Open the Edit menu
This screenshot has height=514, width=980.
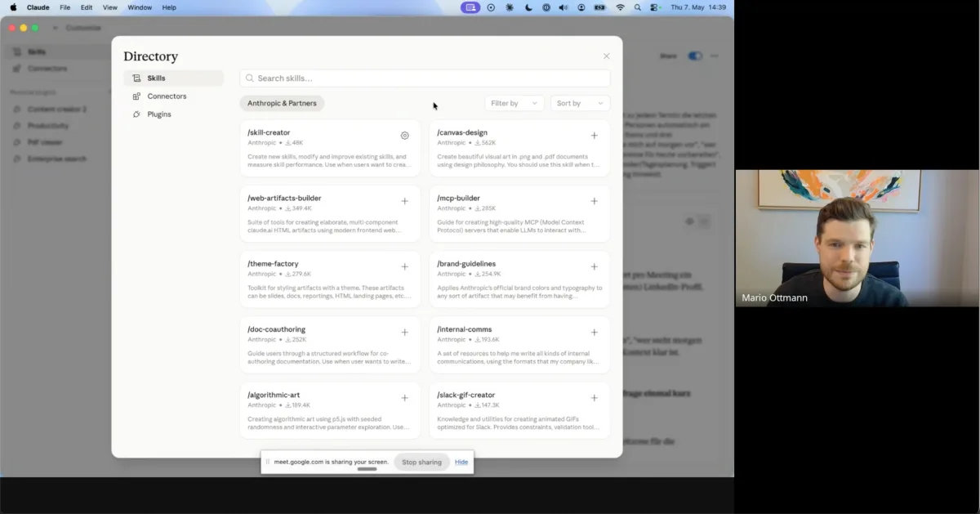(87, 7)
